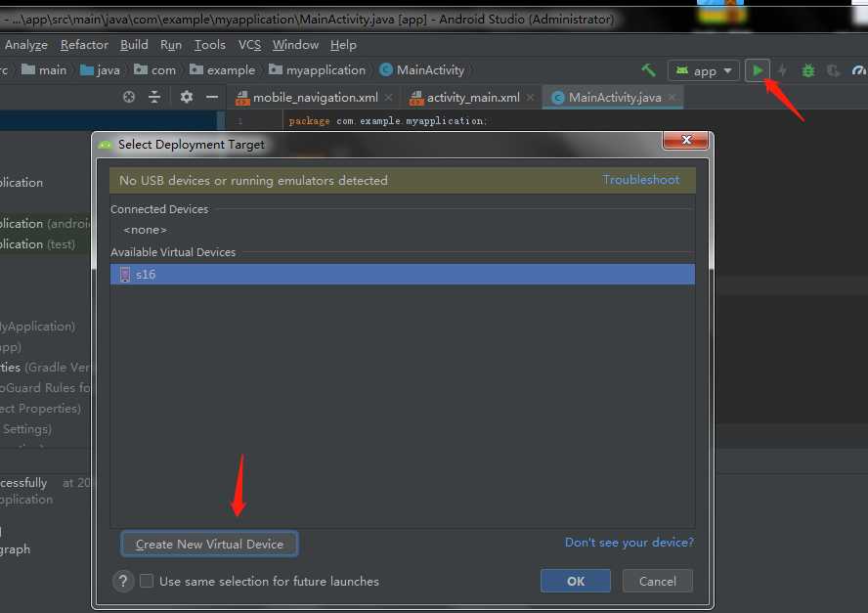Open the Window menu
The image size is (868, 613).
(295, 45)
